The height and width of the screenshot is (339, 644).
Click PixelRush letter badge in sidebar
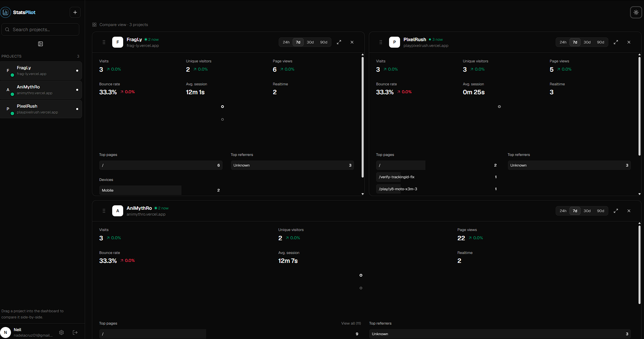tap(8, 109)
